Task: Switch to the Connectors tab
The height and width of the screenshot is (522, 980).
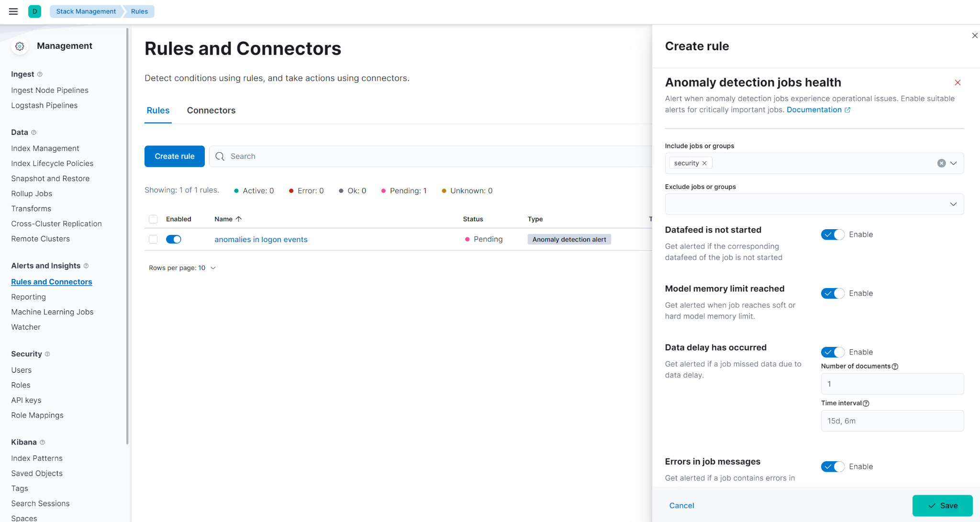Action: point(211,111)
